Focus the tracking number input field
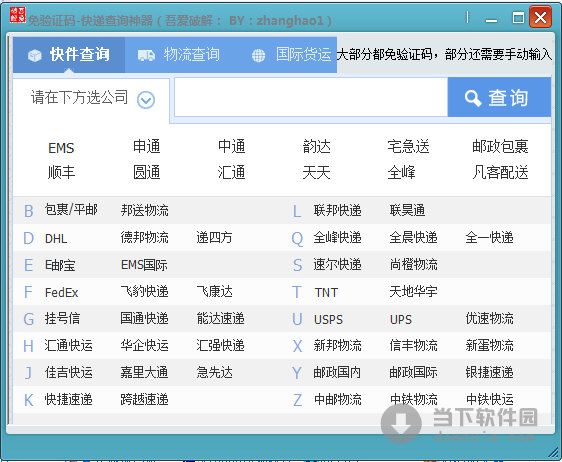Viewport: 562px width, 462px height. point(311,97)
